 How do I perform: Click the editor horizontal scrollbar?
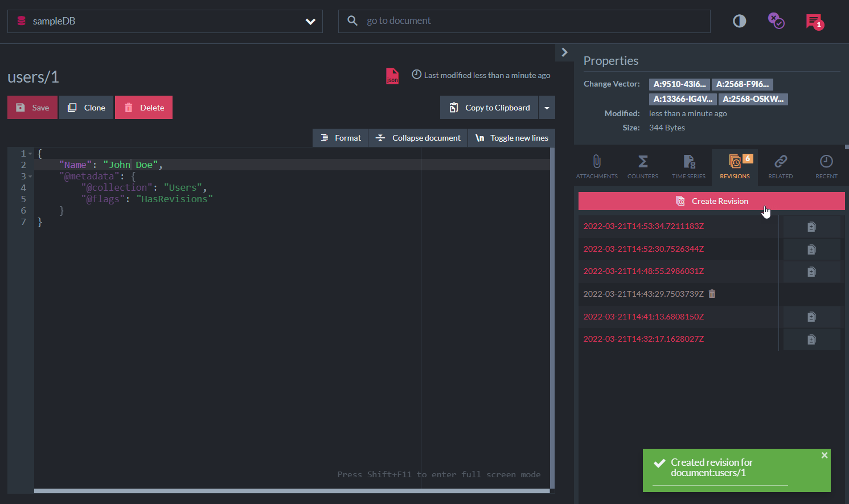click(x=292, y=491)
